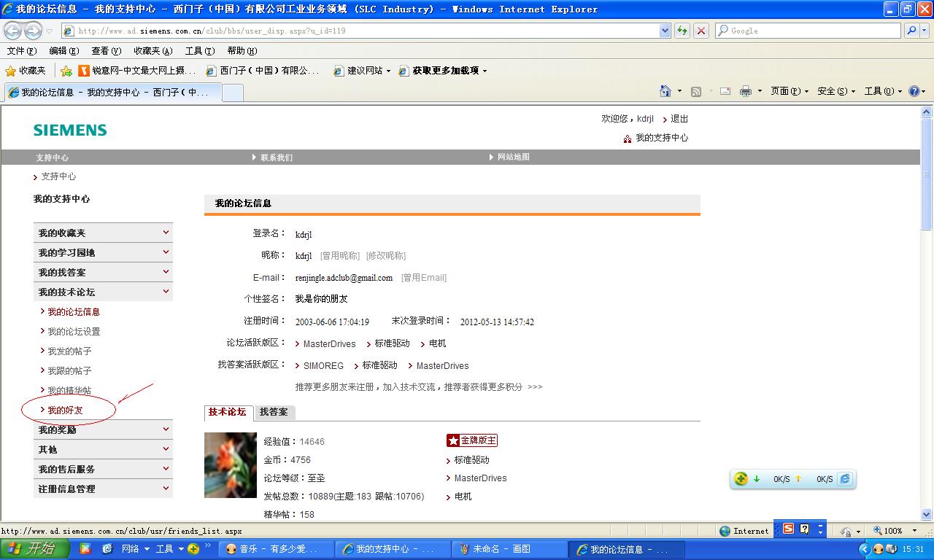
Task: Expand the 注册信息管理 sidebar section
Action: pos(103,489)
